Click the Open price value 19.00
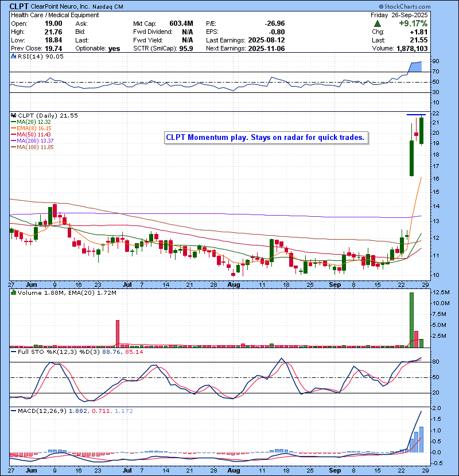Viewport: 459px width, 476px height. 53,24
